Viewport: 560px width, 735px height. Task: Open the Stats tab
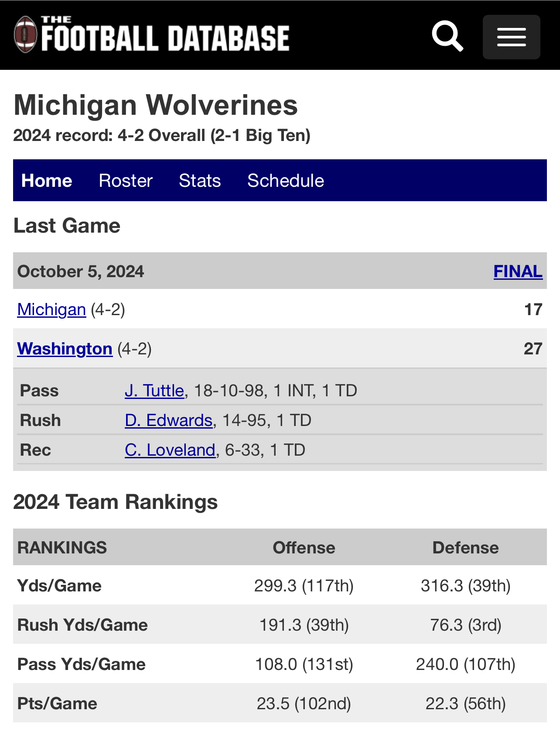(200, 180)
